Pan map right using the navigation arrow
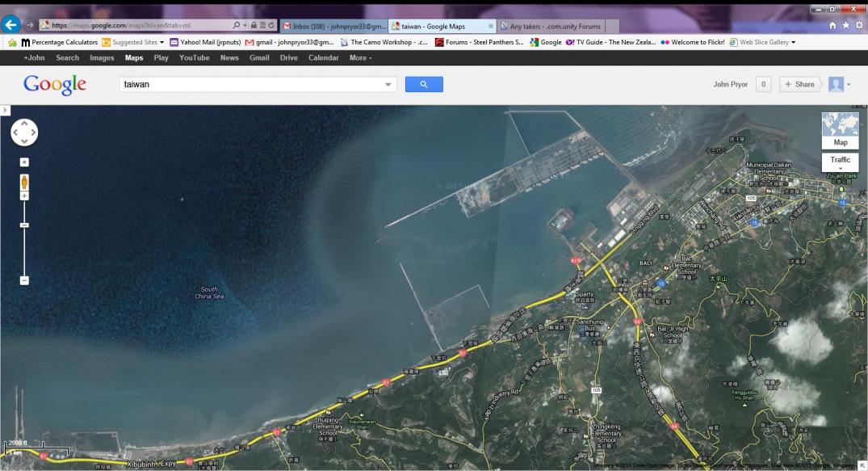Image resolution: width=868 pixels, height=471 pixels. pyautogui.click(x=33, y=132)
